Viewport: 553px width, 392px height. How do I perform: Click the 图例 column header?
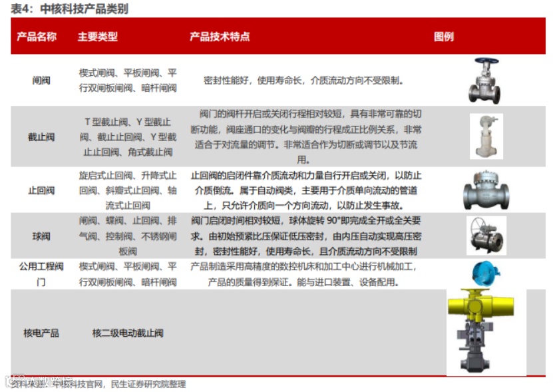[444, 37]
